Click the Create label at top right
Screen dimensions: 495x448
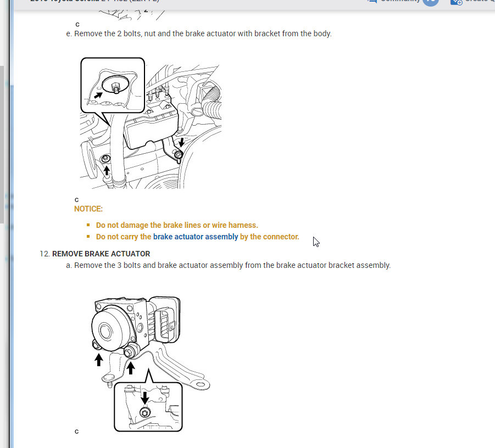(x=480, y=1)
